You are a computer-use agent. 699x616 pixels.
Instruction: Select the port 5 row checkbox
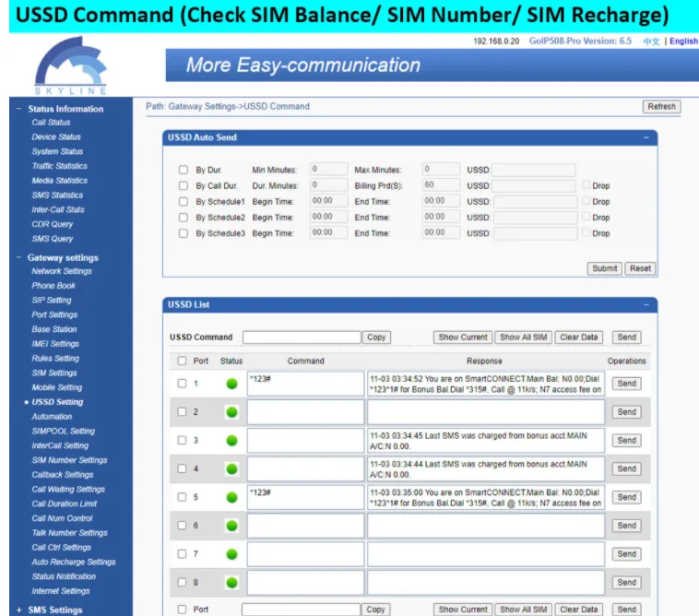coord(182,497)
